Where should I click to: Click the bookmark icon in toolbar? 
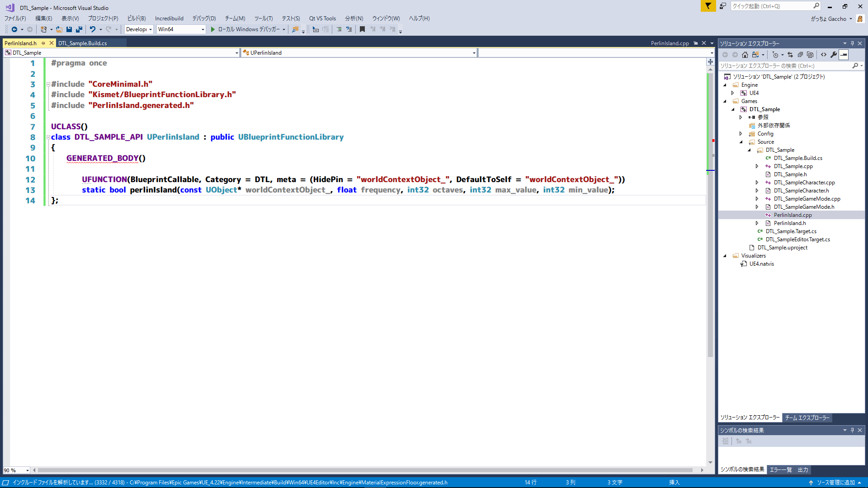(362, 29)
